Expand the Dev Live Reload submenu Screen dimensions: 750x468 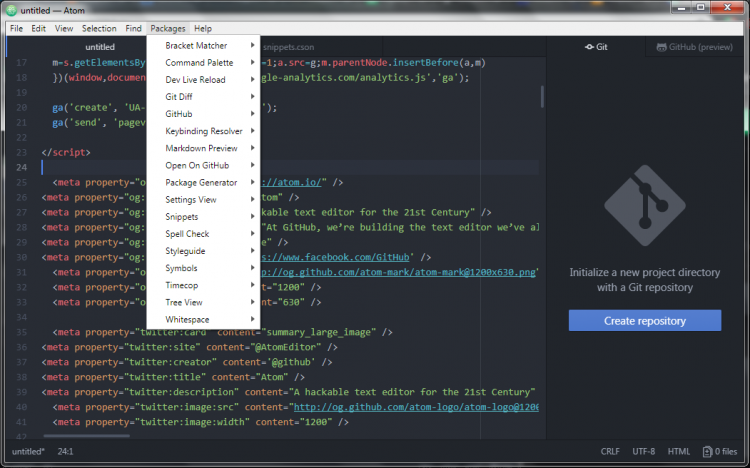[x=203, y=80]
